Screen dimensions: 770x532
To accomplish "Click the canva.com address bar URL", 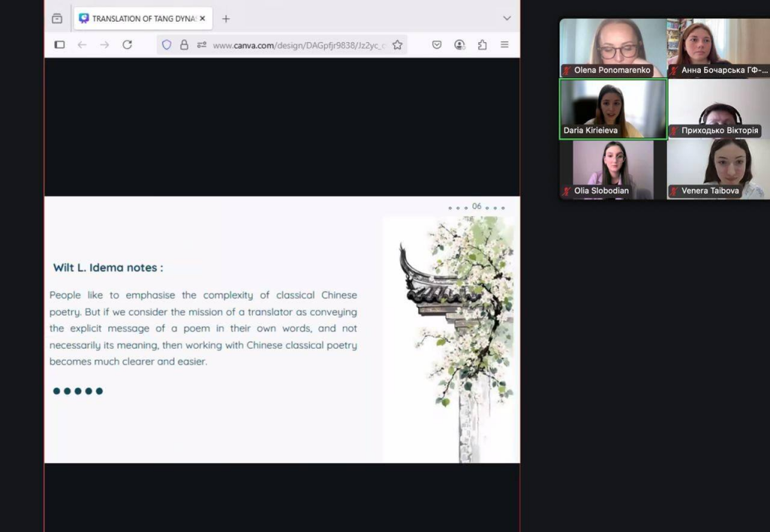I will point(299,45).
